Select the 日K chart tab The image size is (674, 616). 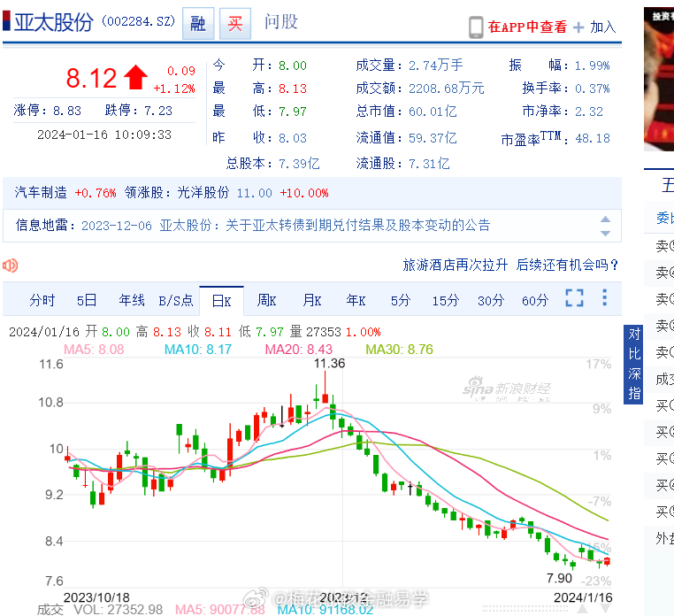click(x=221, y=301)
